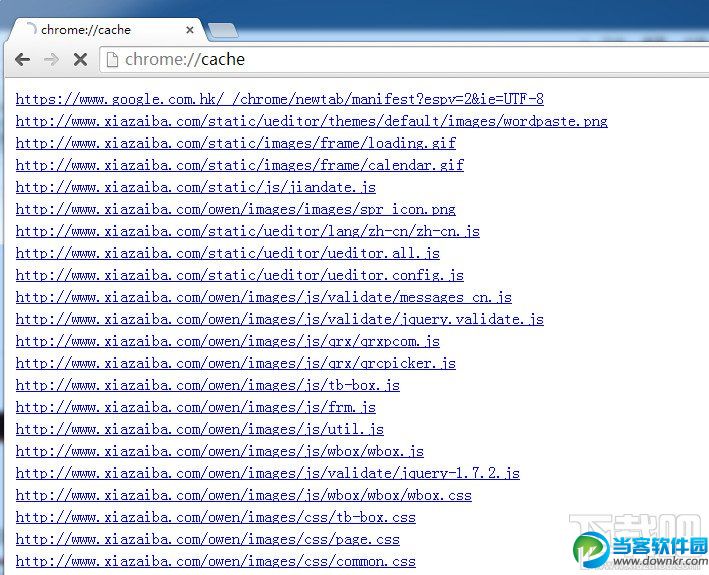Open the wbox.css cache link
709x575 pixels.
pyautogui.click(x=244, y=495)
